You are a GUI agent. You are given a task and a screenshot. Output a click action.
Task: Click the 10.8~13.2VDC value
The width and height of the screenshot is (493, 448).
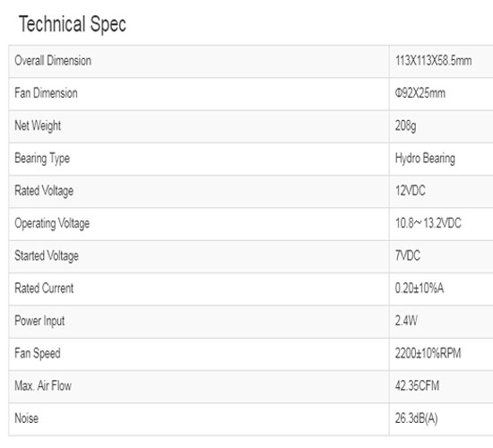point(428,223)
